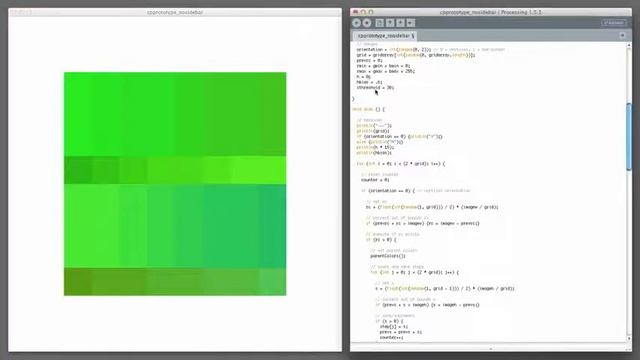
Task: Click the 'ithreshold = 30;' code line
Action: (x=375, y=87)
